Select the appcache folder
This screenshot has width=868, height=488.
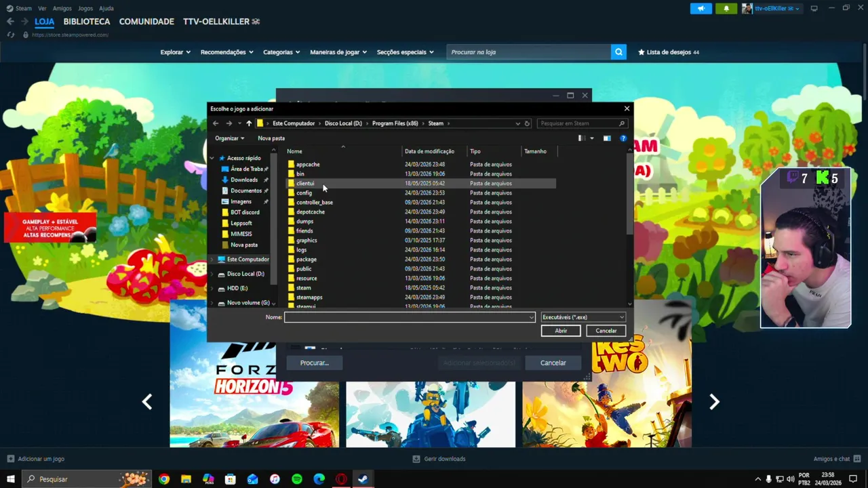(420, 164)
